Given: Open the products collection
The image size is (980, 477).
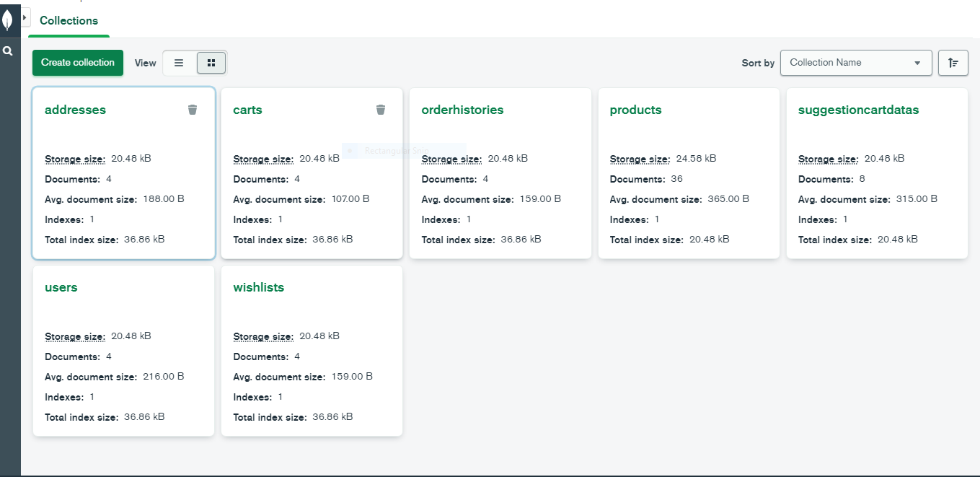Looking at the screenshot, I should click(635, 110).
